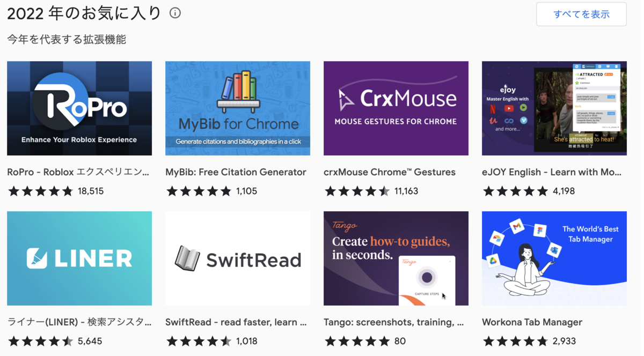Click crxMouse Chrome™ Gestures title
This screenshot has width=644, height=356.
390,172
